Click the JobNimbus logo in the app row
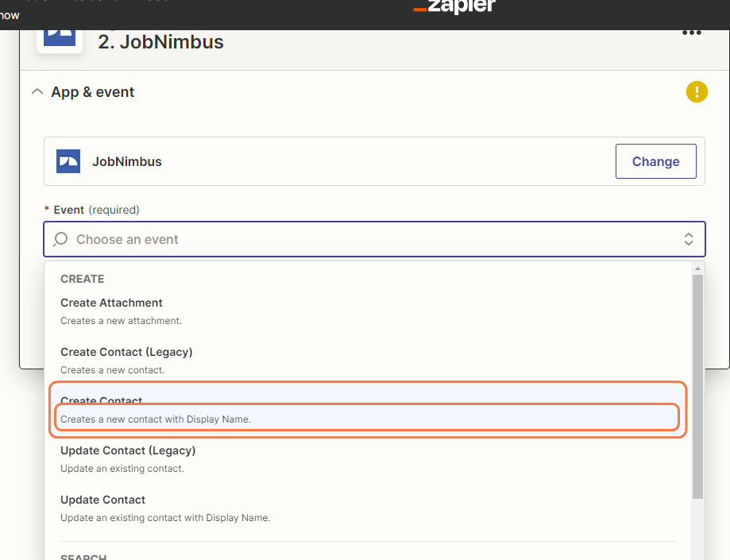This screenshot has width=730, height=560. pyautogui.click(x=68, y=161)
